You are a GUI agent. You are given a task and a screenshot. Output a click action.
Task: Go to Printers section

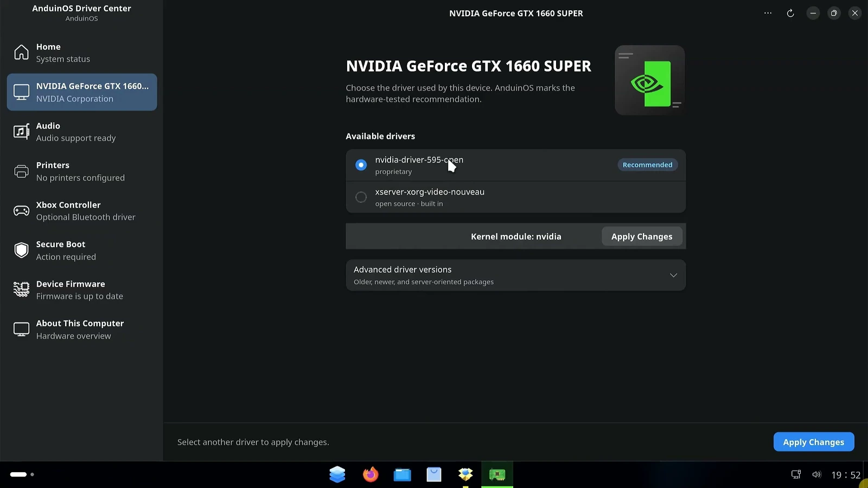coord(81,171)
